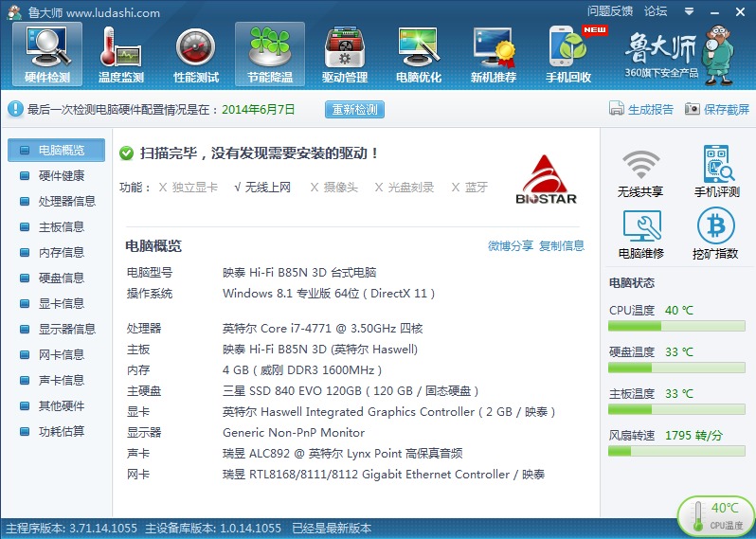Screen dimensions: 756x539
Task: Open the 论坛 forum link
Action: pos(656,11)
